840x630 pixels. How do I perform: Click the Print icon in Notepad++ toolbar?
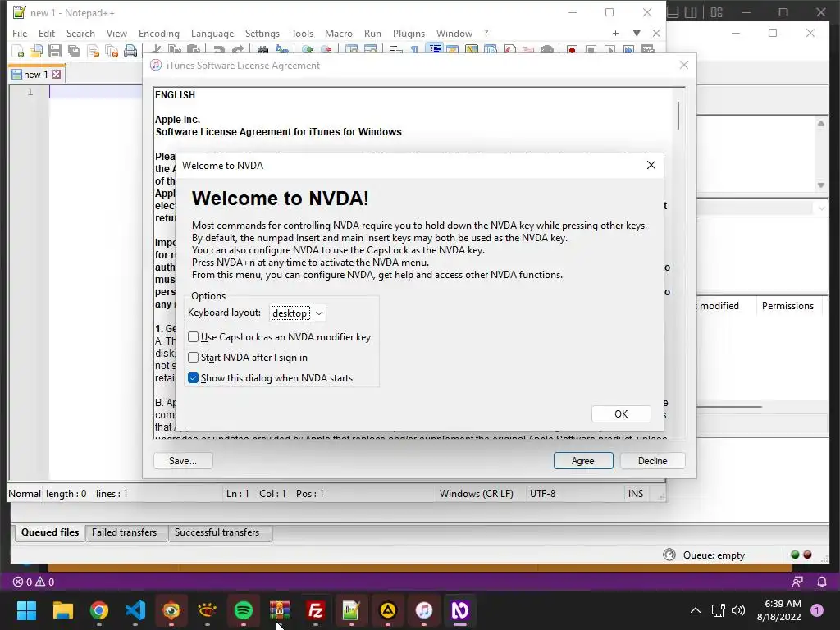pos(130,51)
